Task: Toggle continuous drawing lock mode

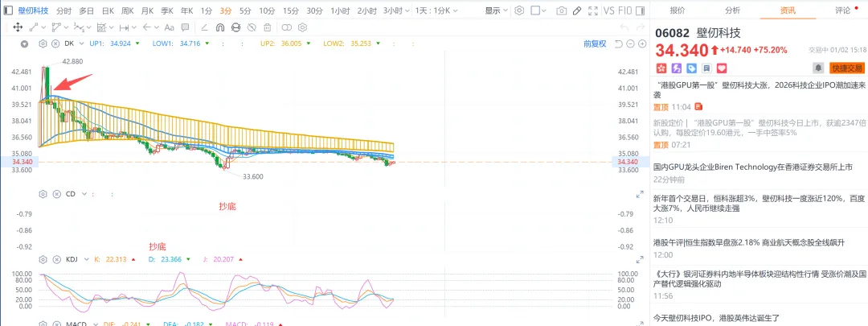Action: click(x=235, y=27)
